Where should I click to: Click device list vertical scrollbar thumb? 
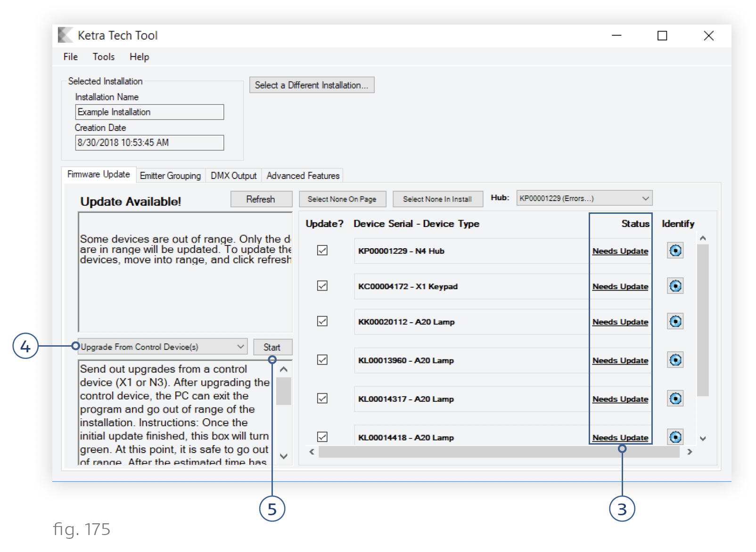coord(703,320)
